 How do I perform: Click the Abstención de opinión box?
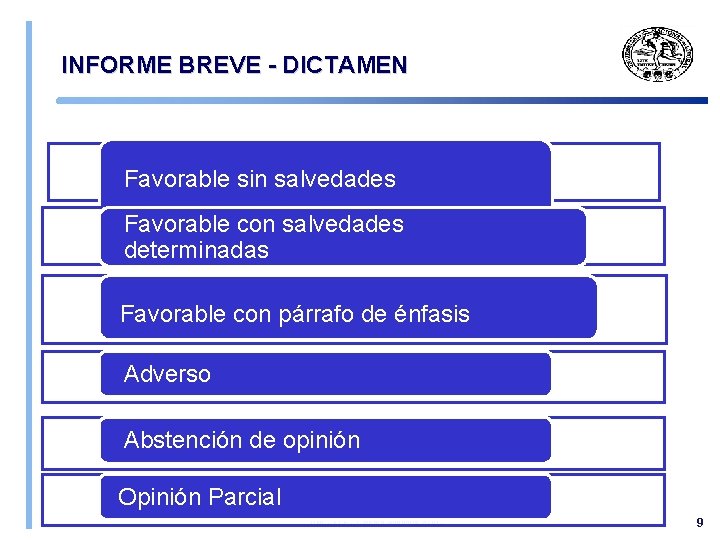coord(325,440)
